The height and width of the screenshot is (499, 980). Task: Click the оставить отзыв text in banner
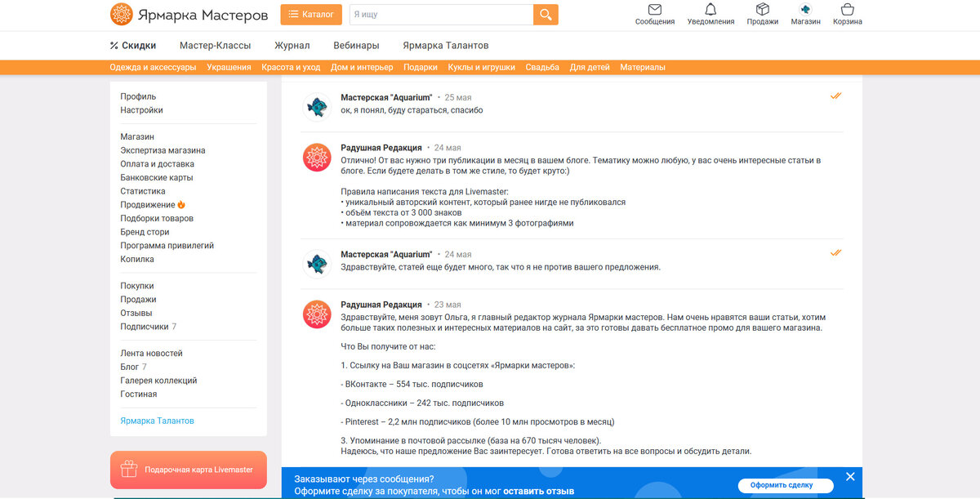click(538, 492)
